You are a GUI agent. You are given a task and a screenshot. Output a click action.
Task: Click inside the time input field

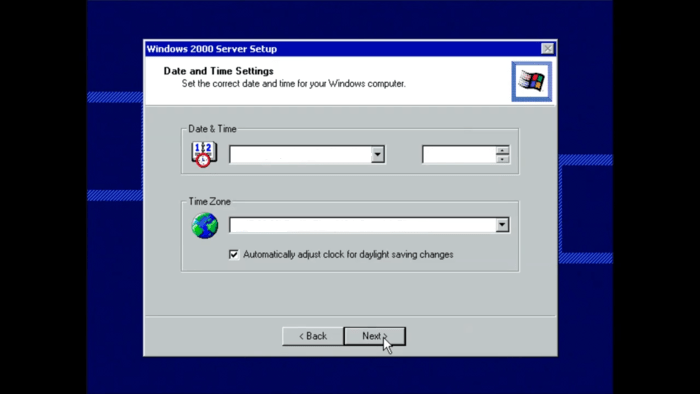459,154
